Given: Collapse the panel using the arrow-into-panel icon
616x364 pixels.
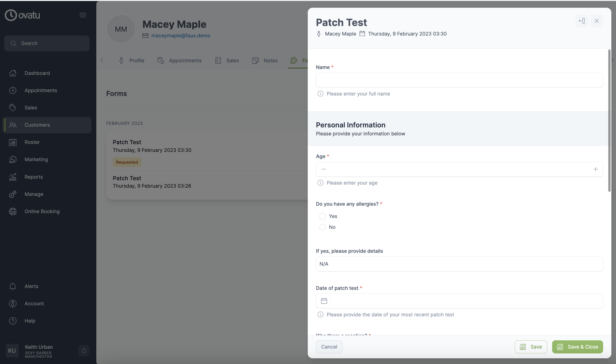Looking at the screenshot, I should click(x=582, y=21).
